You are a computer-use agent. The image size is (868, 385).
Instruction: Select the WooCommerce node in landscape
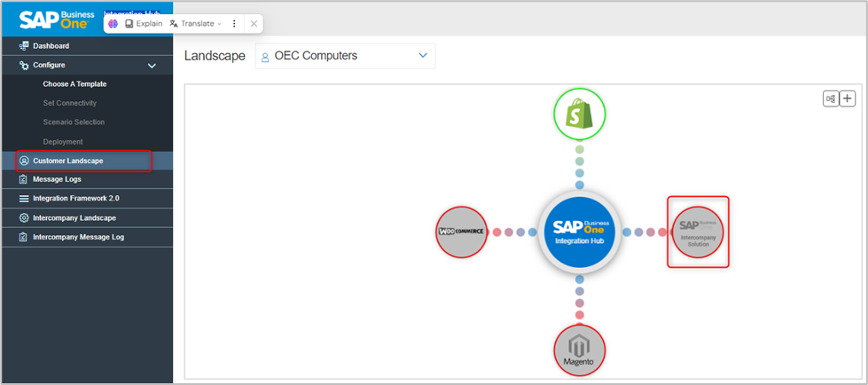[462, 232]
